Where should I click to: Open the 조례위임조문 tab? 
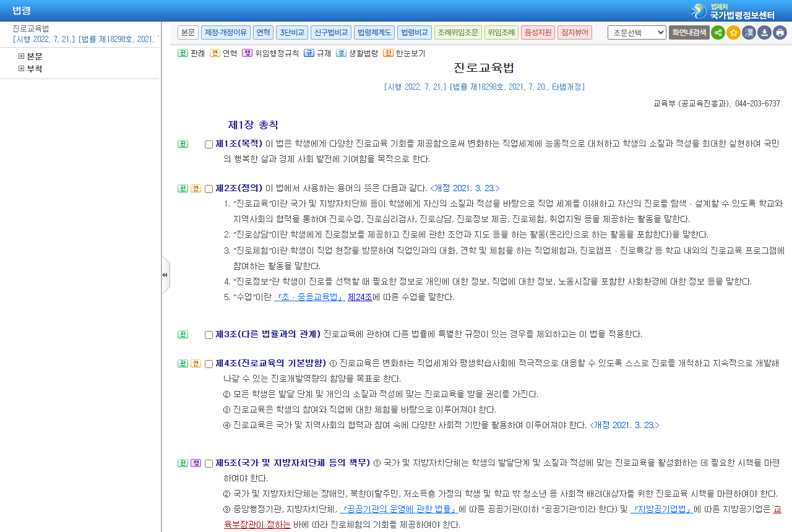tap(458, 33)
